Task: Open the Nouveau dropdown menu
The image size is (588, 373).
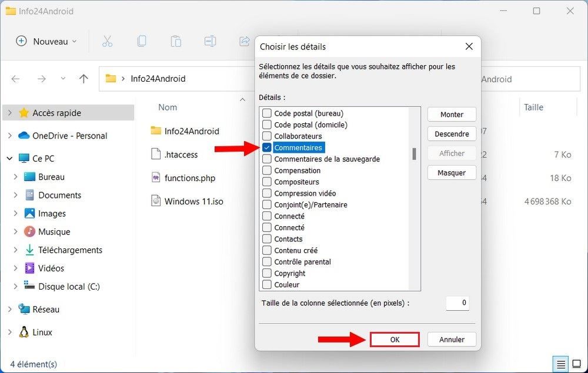Action: click(47, 41)
